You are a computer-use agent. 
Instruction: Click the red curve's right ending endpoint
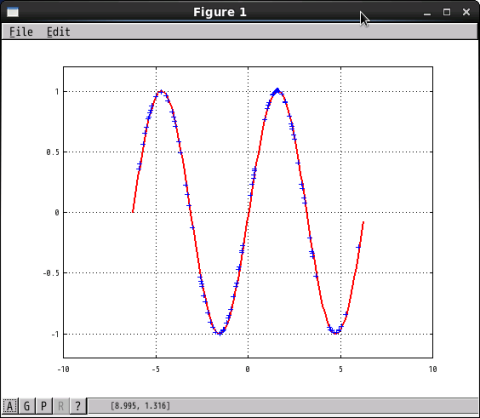pos(363,222)
